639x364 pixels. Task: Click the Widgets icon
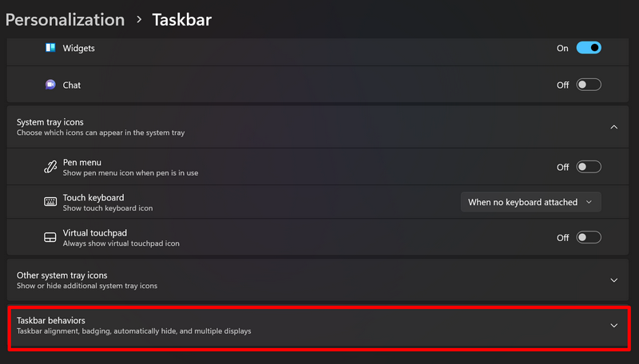pos(50,48)
